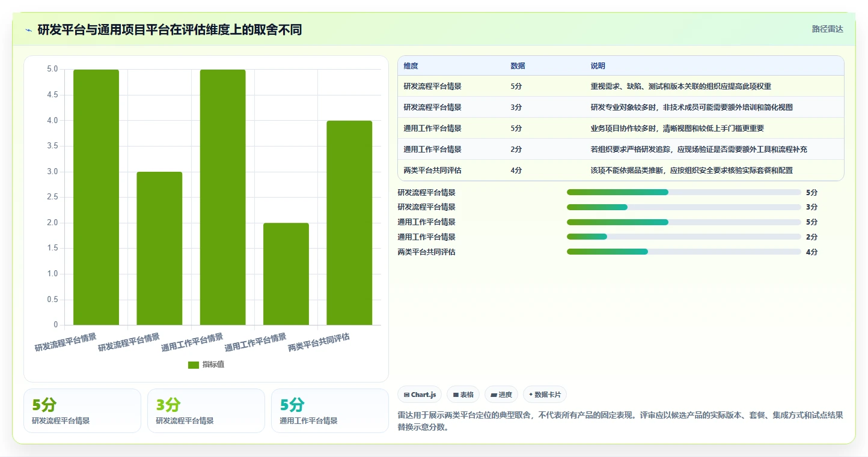Click the 两类平台共同评估 bar in the chart
This screenshot has width=868, height=457.
pos(349,223)
